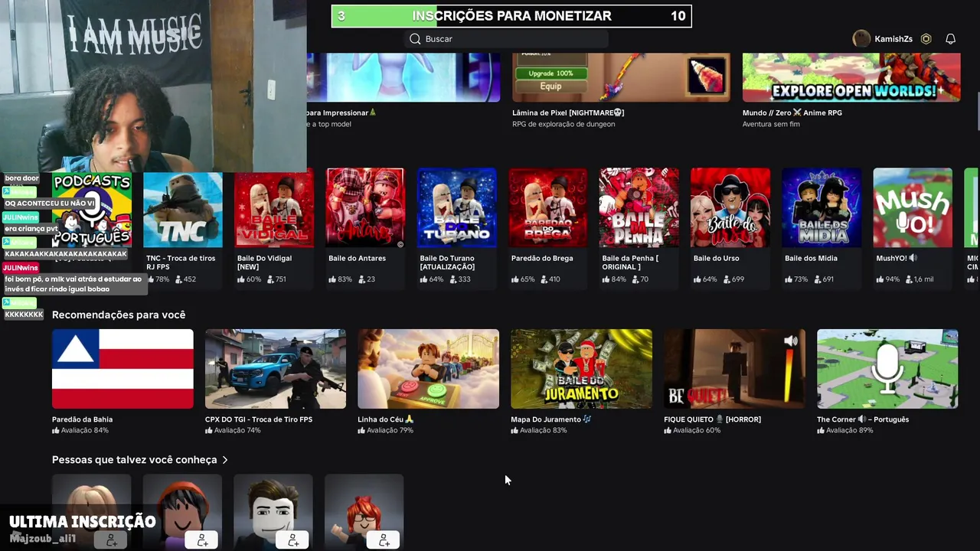Click Mapa Do Juramento title text

pyautogui.click(x=551, y=419)
